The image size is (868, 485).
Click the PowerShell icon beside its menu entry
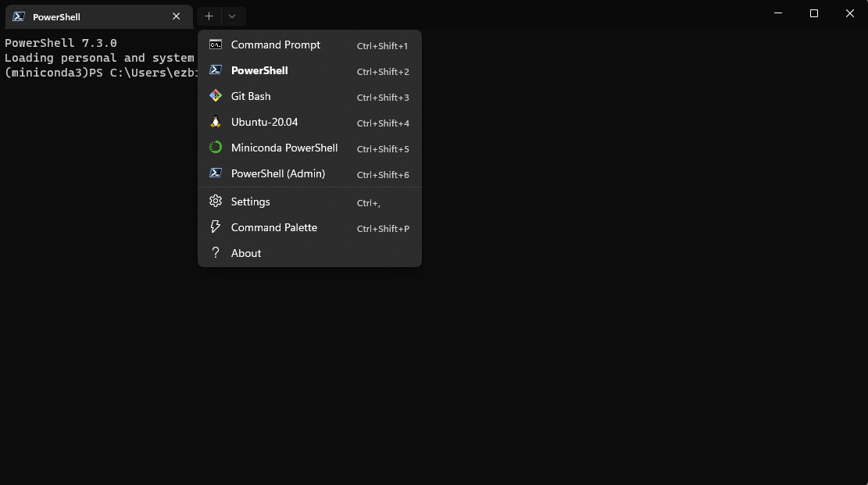(x=215, y=70)
